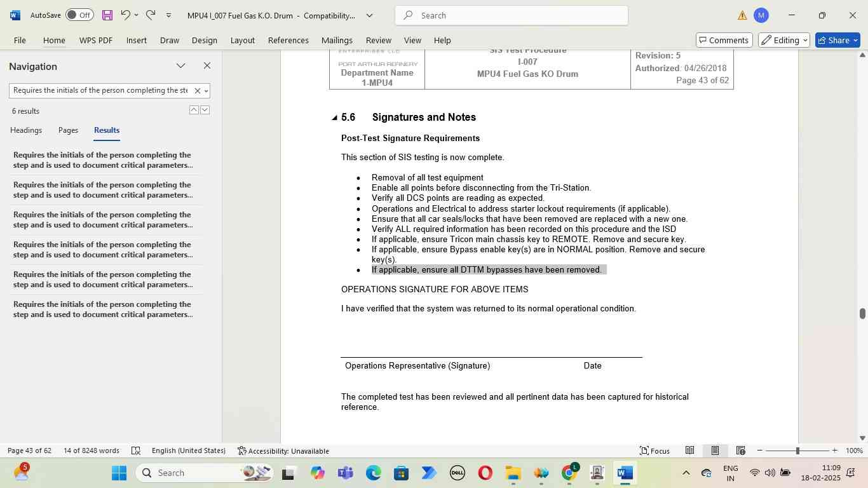The width and height of the screenshot is (868, 488).
Task: Open the Insert ribbon tab
Action: tap(137, 40)
